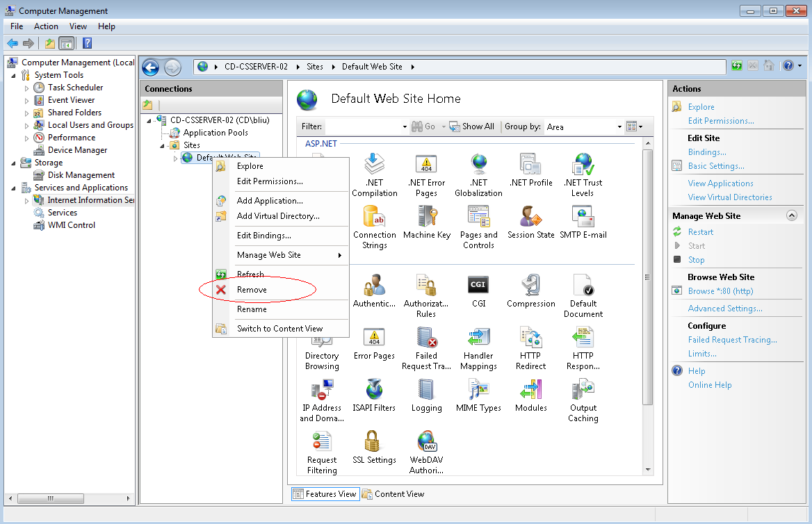
Task: Select Switch to Content View menu entry
Action: click(281, 329)
